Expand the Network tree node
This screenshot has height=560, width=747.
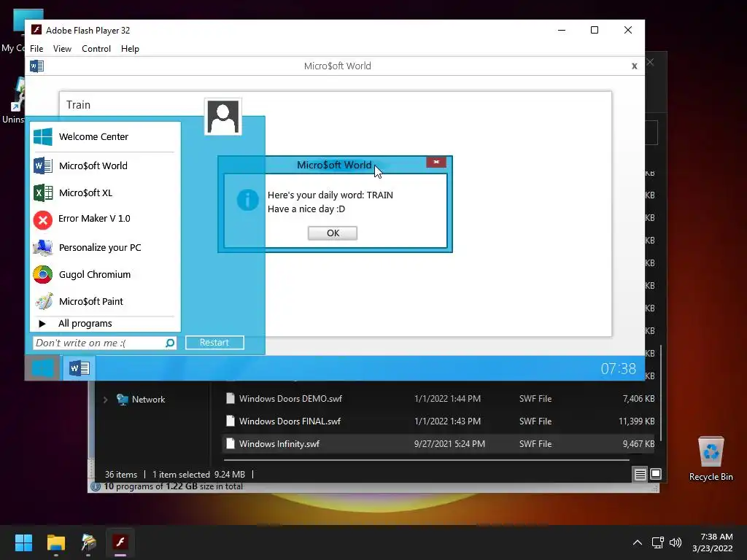(105, 400)
